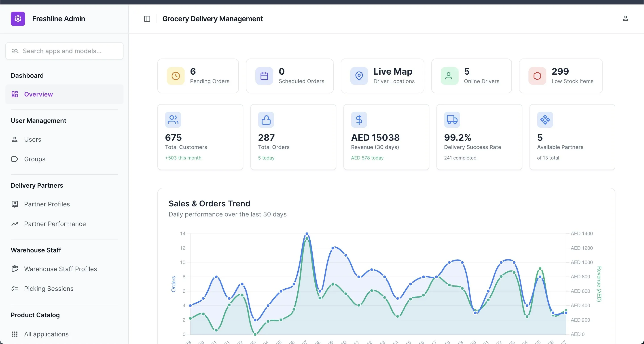Open the Overview dashboard menu item
This screenshot has width=644, height=344.
click(x=64, y=94)
